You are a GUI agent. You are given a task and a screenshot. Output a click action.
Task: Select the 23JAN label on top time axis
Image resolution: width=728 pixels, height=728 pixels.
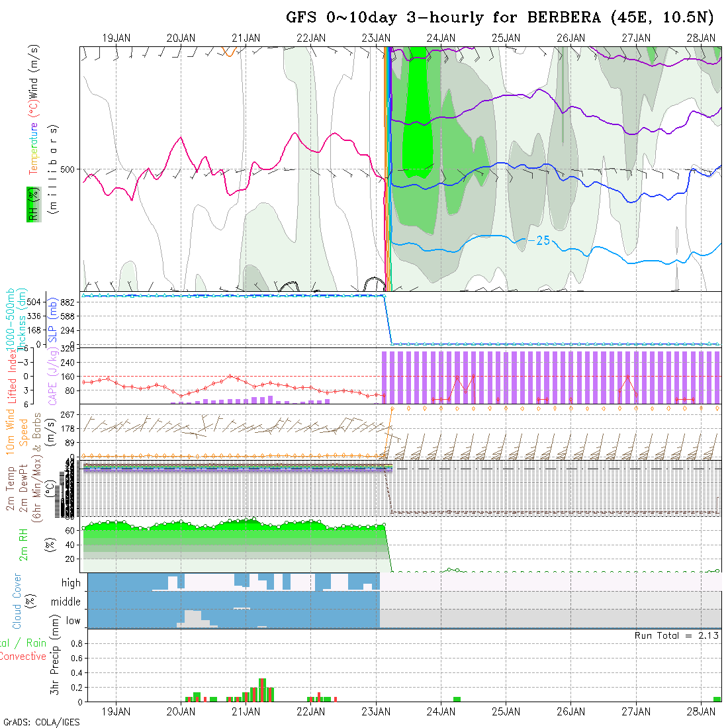click(x=377, y=38)
